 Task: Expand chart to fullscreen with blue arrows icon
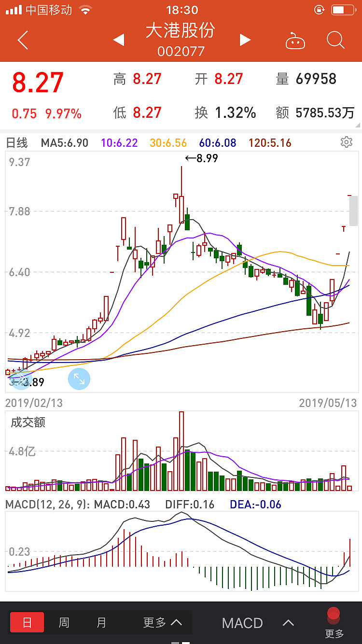click(79, 379)
